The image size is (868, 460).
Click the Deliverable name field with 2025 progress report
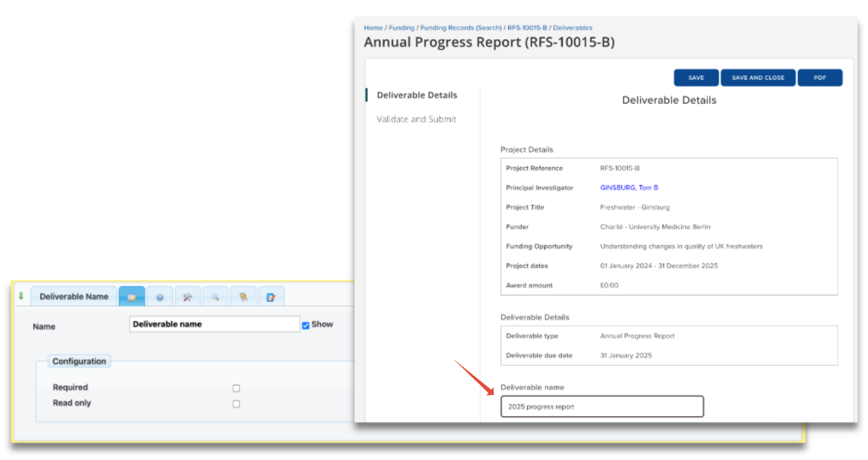602,407
